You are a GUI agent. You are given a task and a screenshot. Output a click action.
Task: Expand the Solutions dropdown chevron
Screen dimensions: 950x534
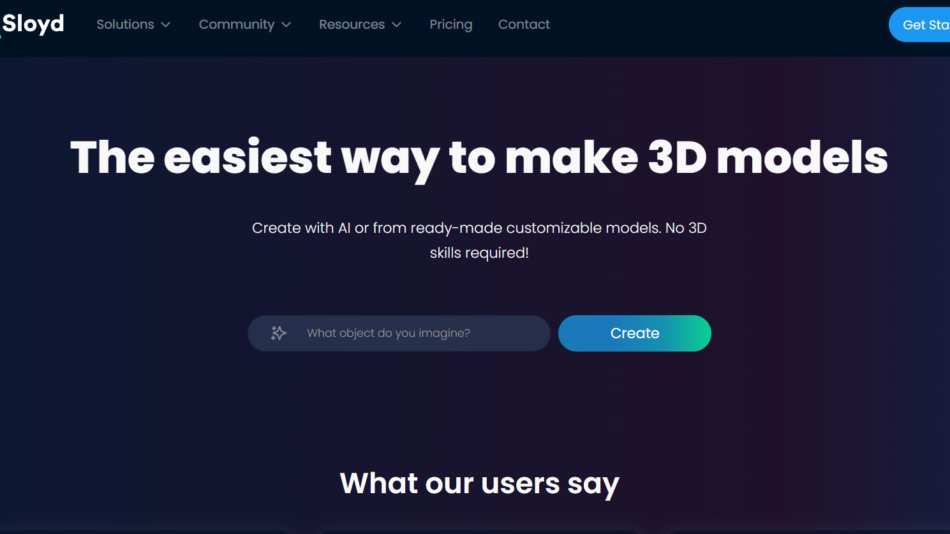[x=166, y=25]
